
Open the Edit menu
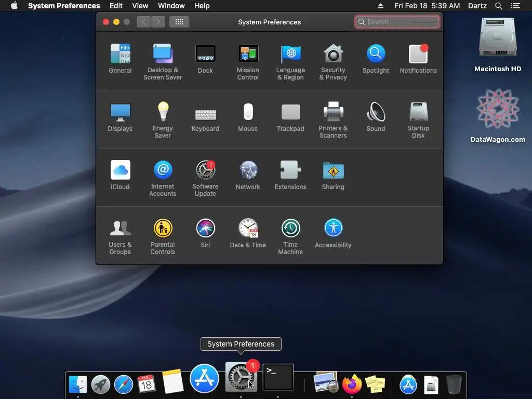pos(116,6)
